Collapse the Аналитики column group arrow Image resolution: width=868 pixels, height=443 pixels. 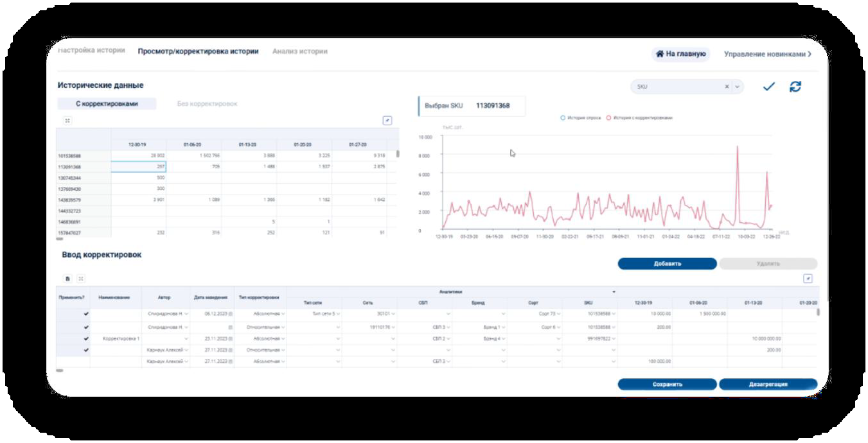click(614, 292)
